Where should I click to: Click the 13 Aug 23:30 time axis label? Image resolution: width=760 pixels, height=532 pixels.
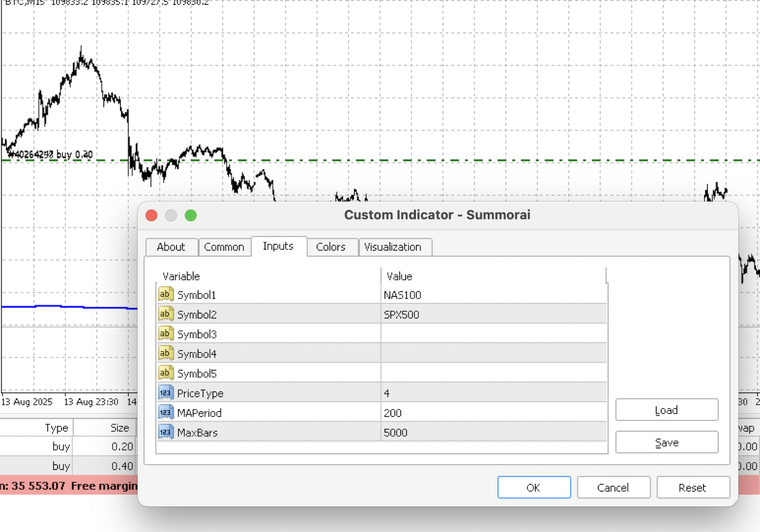click(91, 402)
